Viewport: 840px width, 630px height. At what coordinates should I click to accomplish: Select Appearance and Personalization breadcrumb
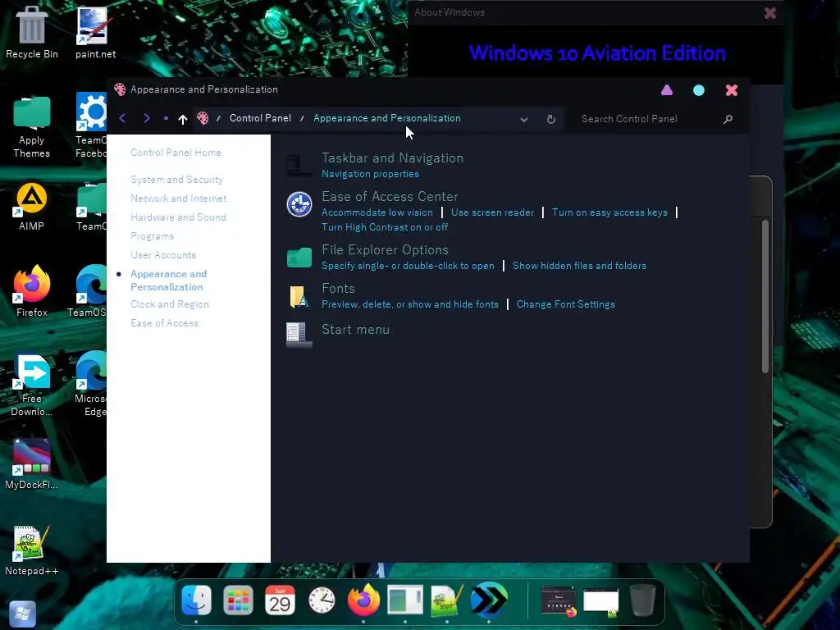387,118
